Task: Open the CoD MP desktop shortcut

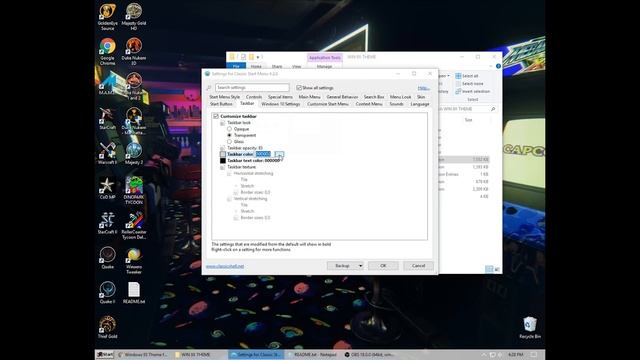Action: click(107, 188)
